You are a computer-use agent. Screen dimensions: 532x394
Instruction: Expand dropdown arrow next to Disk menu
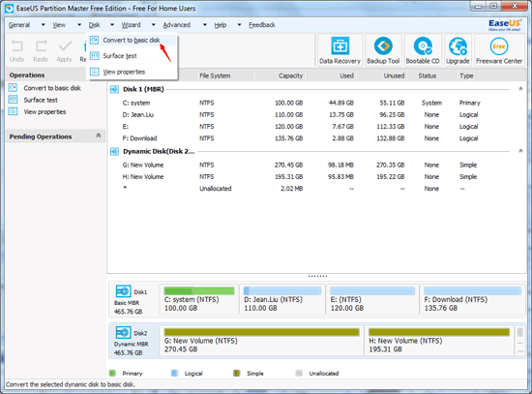[x=112, y=25]
